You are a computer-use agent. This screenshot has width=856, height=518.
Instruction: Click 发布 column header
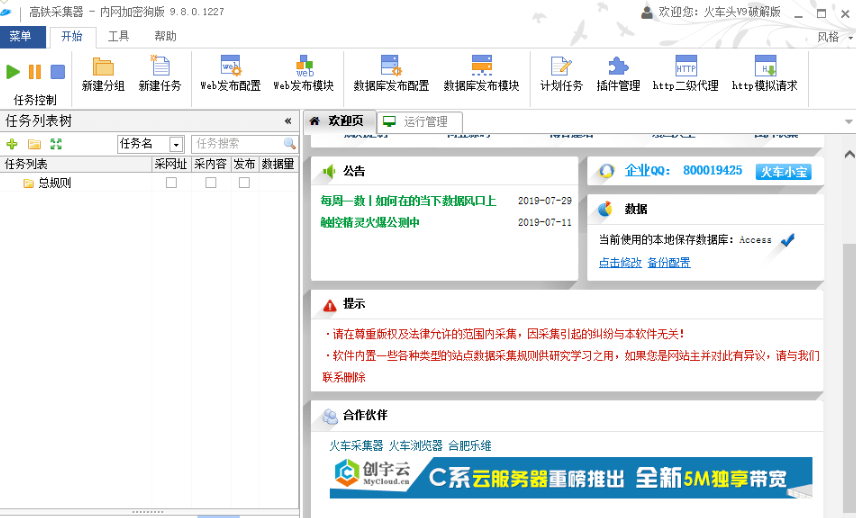(x=245, y=164)
